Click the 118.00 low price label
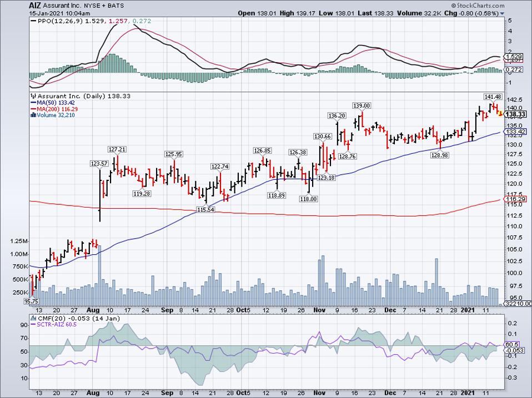The height and width of the screenshot is (398, 532). [308, 199]
